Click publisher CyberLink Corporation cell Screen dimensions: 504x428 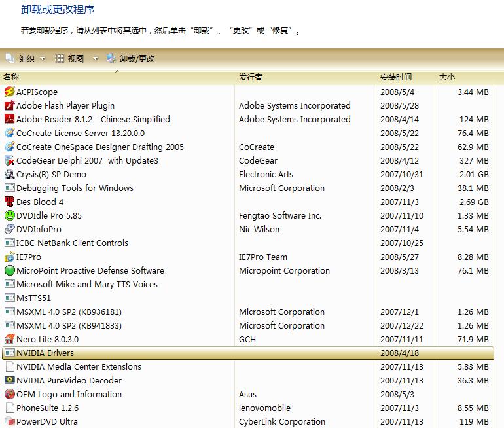pos(282,422)
